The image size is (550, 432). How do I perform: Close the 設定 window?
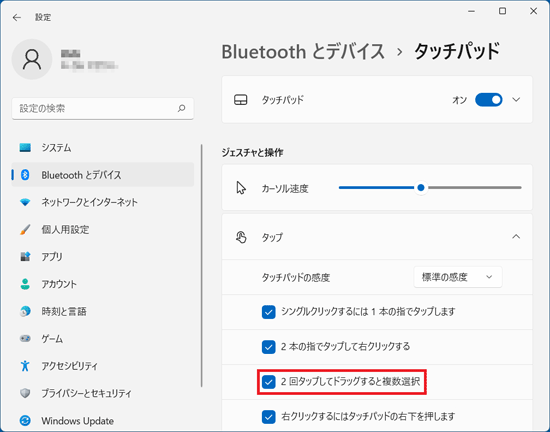(533, 11)
